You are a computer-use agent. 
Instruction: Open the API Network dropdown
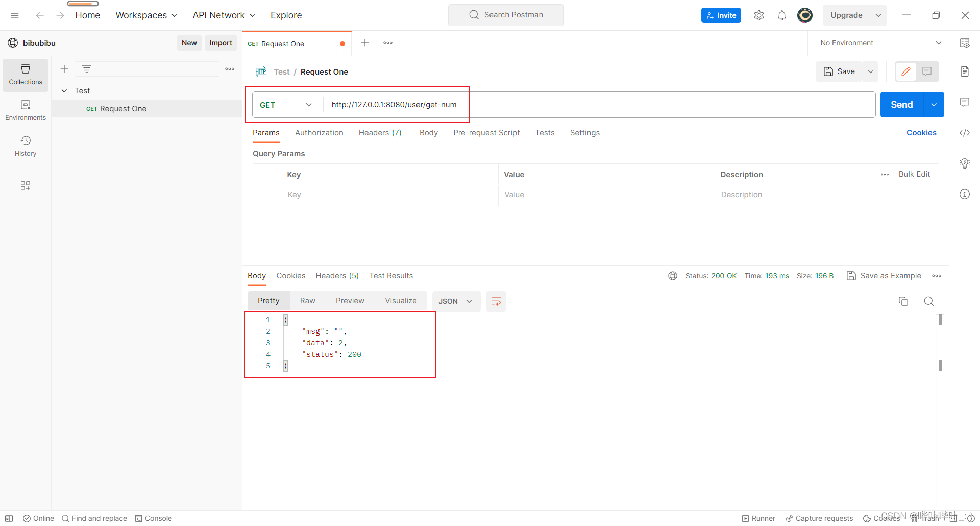[224, 15]
